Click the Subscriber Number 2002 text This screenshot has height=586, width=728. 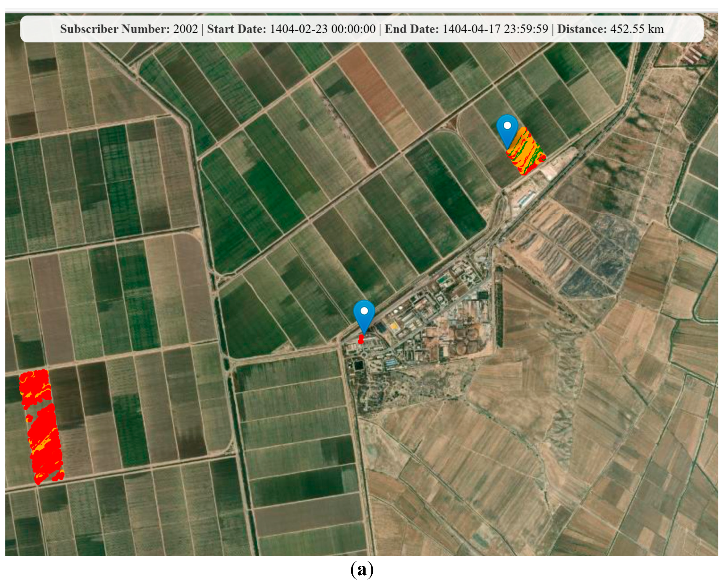point(129,29)
